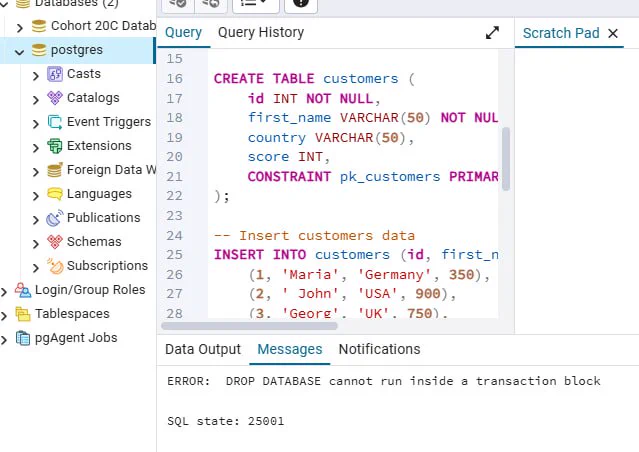Click the DROP DATABASE error message text
The width and height of the screenshot is (639, 452).
[x=383, y=381]
